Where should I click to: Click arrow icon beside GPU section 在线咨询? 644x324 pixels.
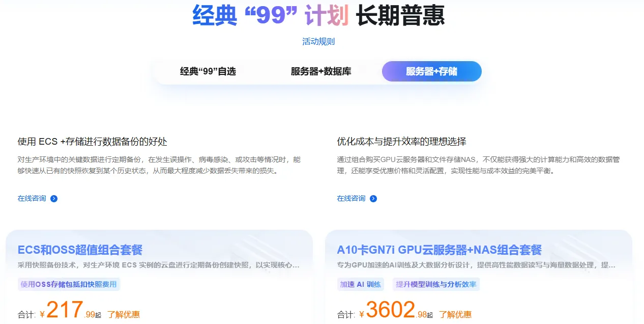coord(373,199)
